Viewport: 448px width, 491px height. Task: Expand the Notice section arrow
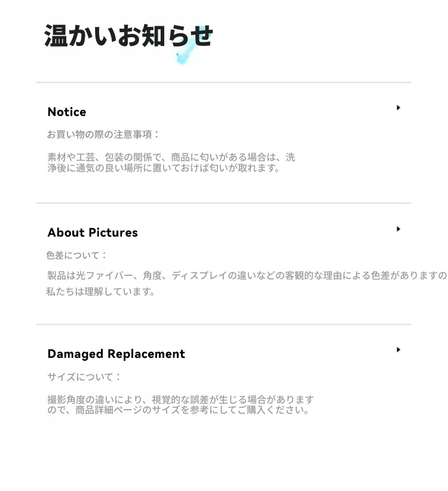coord(398,108)
